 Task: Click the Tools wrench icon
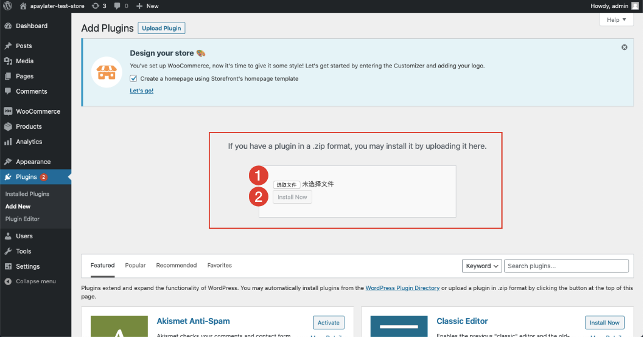coord(8,251)
